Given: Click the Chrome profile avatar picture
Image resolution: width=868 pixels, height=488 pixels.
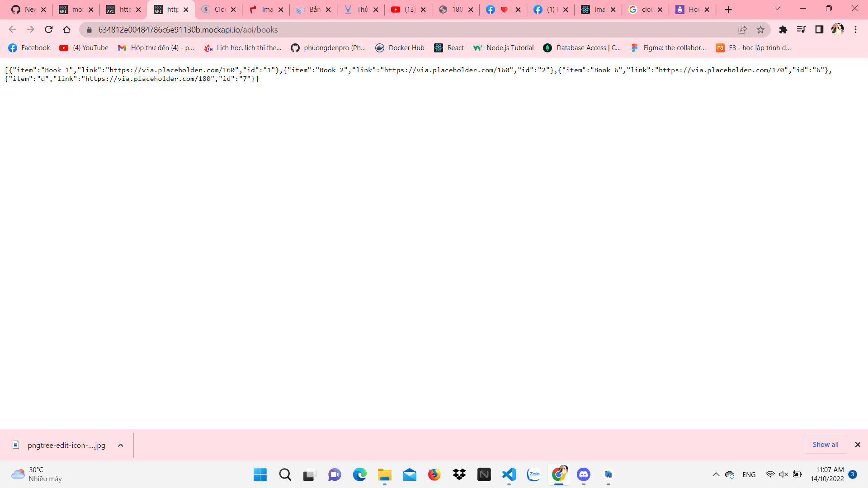Looking at the screenshot, I should coord(838,29).
